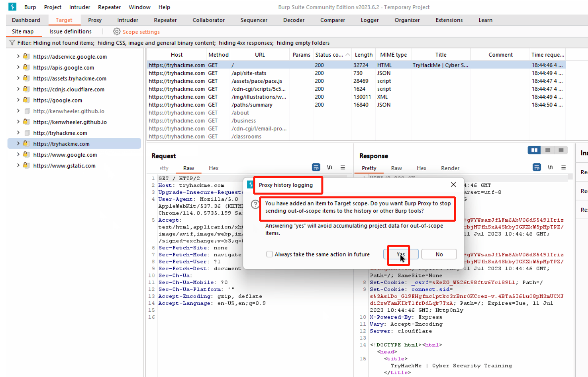Show non-printable characters in Request panel
This screenshot has height=377, width=588.
pyautogui.click(x=329, y=167)
